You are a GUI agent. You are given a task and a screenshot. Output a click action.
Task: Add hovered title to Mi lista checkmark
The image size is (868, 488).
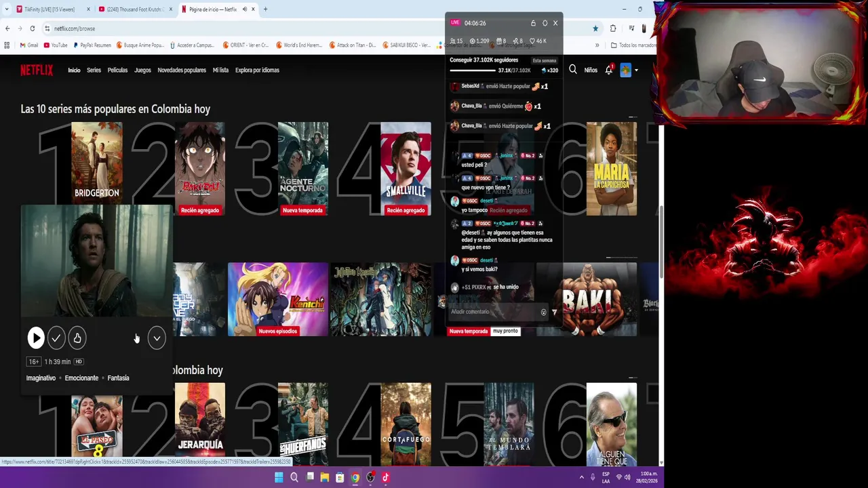(x=56, y=338)
